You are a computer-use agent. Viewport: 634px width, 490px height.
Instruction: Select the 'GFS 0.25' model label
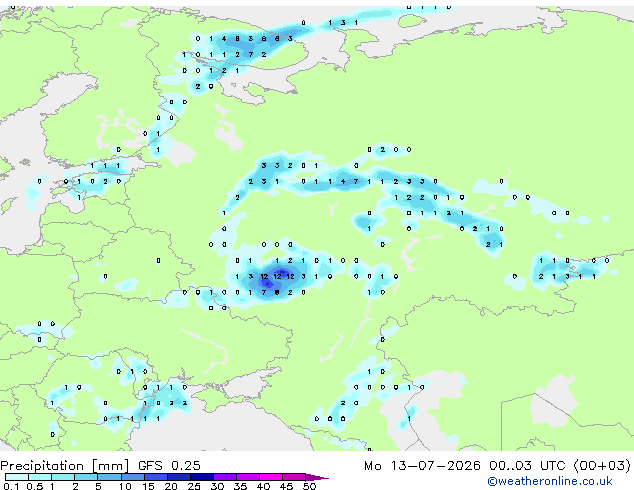click(169, 465)
